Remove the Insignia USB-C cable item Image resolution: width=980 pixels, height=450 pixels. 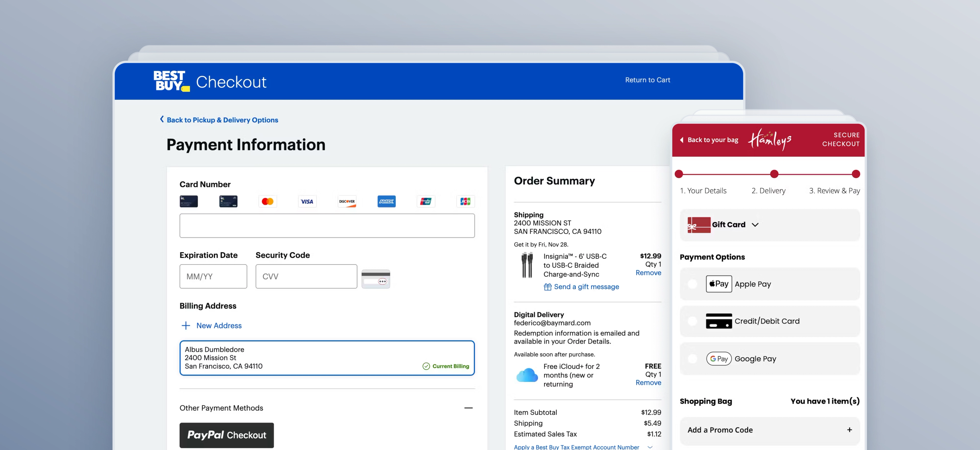click(x=648, y=273)
